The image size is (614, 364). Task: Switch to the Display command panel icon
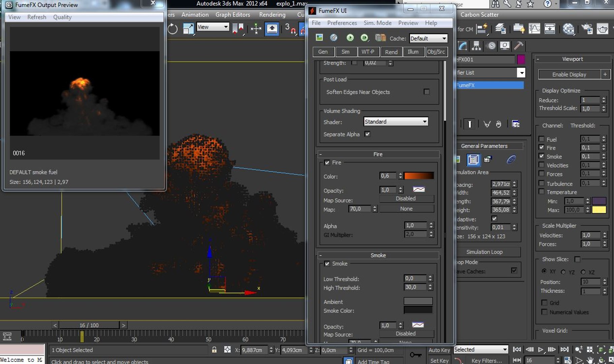coord(504,45)
